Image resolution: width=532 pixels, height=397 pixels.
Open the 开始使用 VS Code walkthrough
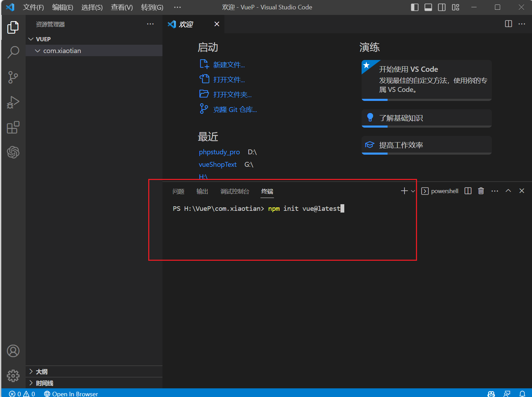pyautogui.click(x=426, y=80)
